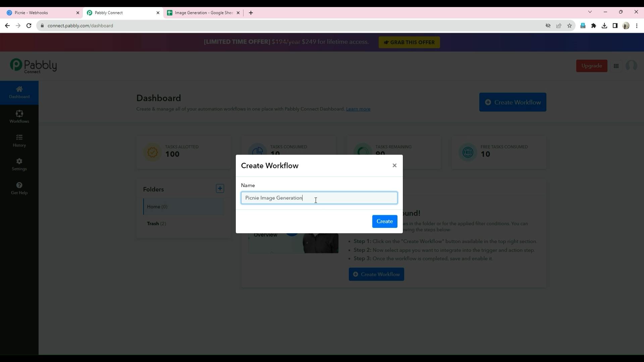Expand the Trash folder

tap(156, 223)
